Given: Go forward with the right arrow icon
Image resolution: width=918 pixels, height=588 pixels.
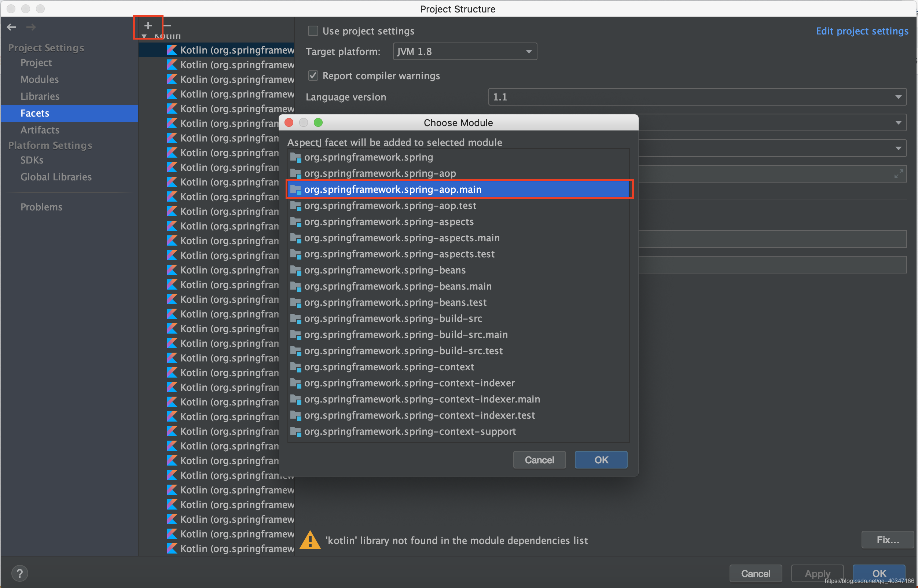Looking at the screenshot, I should coord(31,27).
